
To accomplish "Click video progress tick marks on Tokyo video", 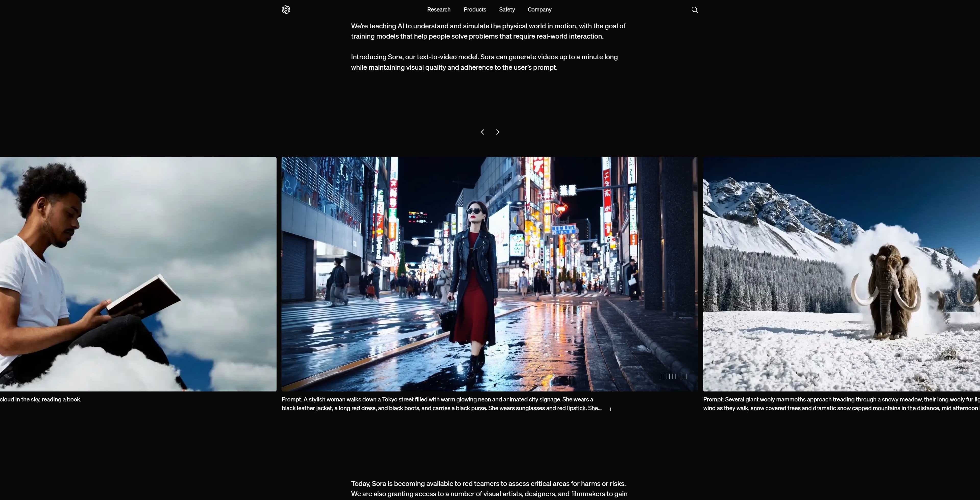I will [673, 376].
